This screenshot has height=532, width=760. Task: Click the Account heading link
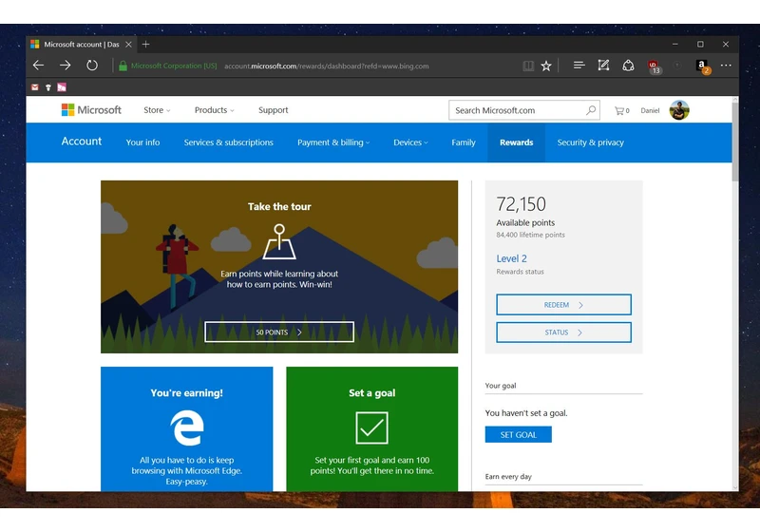pyautogui.click(x=82, y=141)
